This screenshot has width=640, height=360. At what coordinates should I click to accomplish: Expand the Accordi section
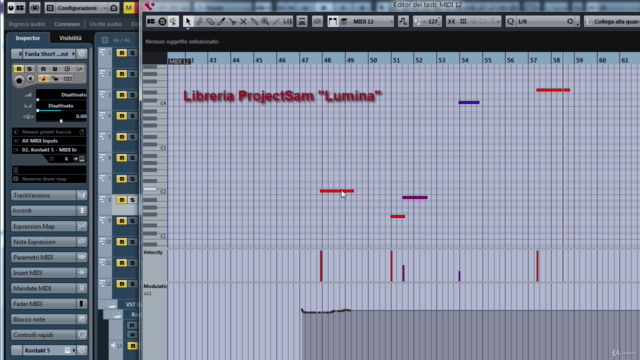tap(49, 211)
